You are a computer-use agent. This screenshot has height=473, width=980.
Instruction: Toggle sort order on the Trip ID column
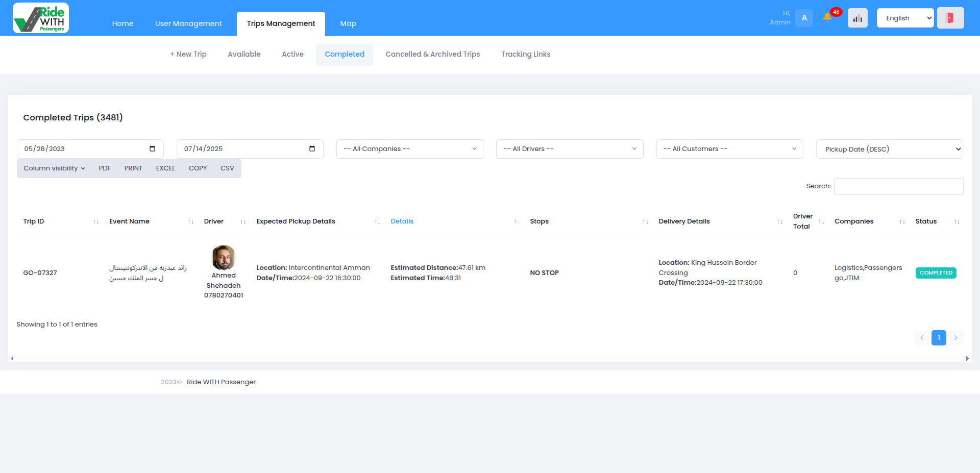coord(96,221)
